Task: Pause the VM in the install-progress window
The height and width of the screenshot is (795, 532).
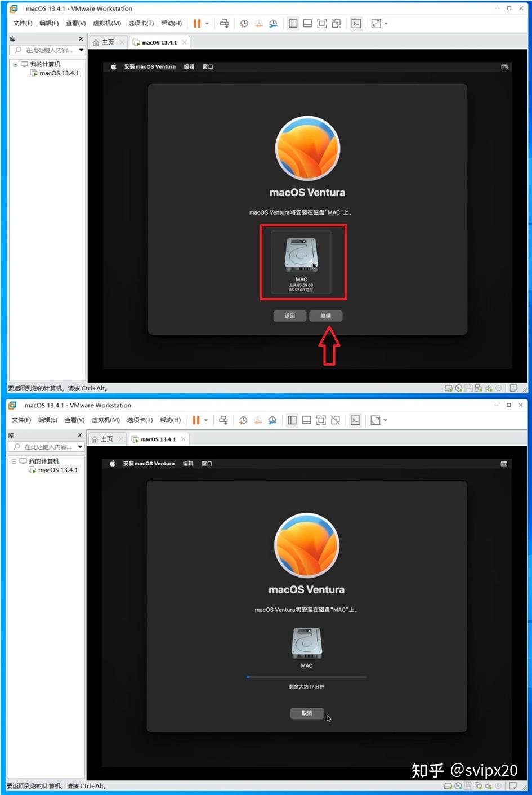Action: click(x=196, y=420)
